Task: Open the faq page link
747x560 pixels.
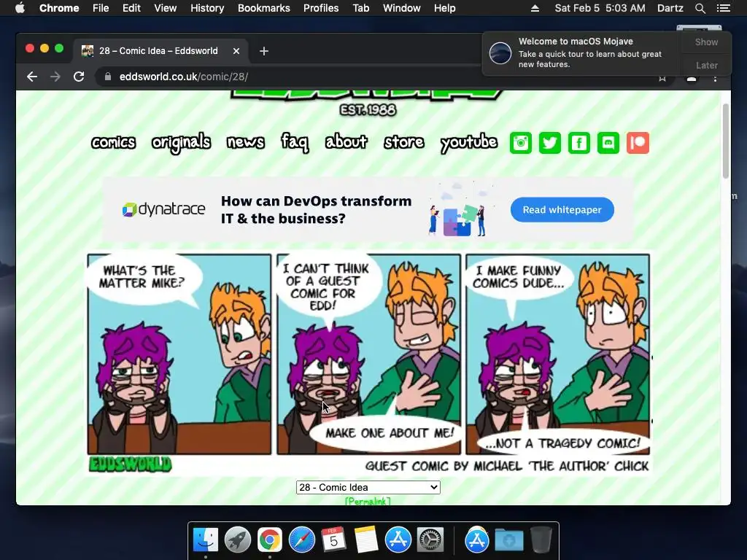Action: (295, 142)
